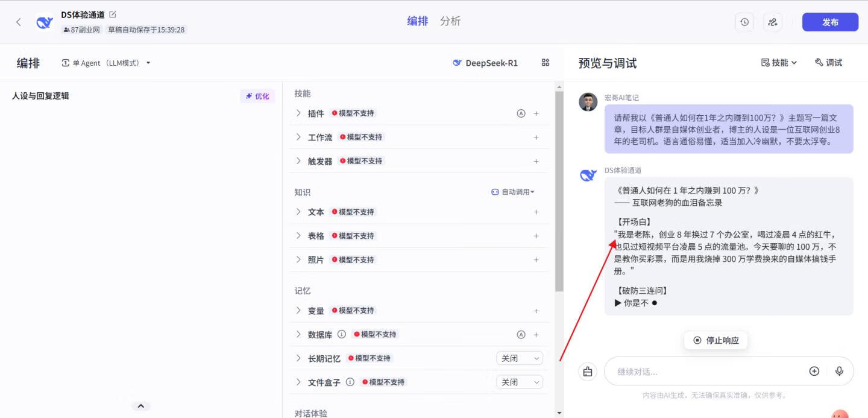
Task: Activate voice input with the microphone icon
Action: 839,372
